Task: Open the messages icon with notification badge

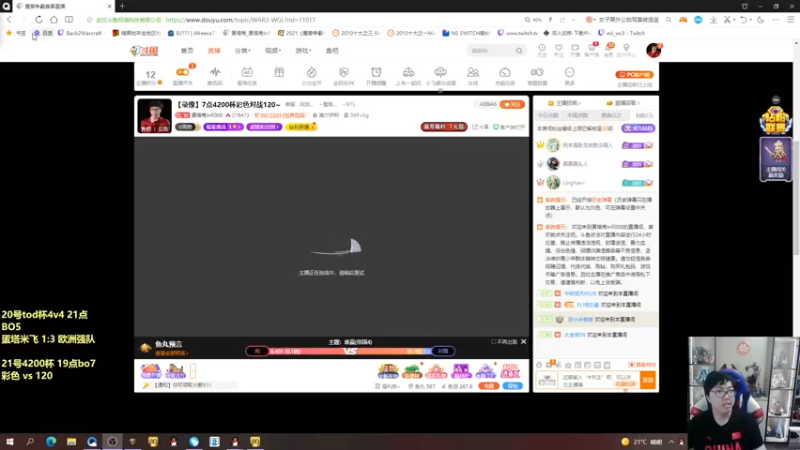Action: 608,49
